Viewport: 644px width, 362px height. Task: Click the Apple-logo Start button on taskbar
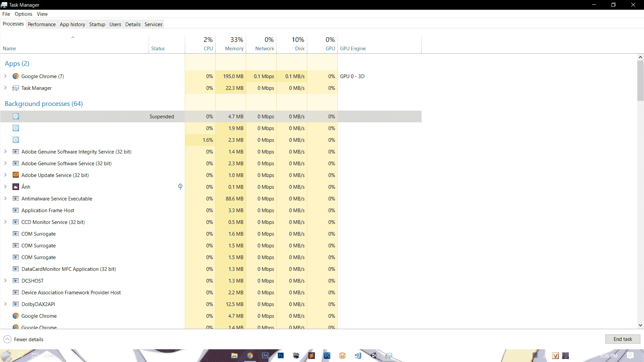point(6,356)
